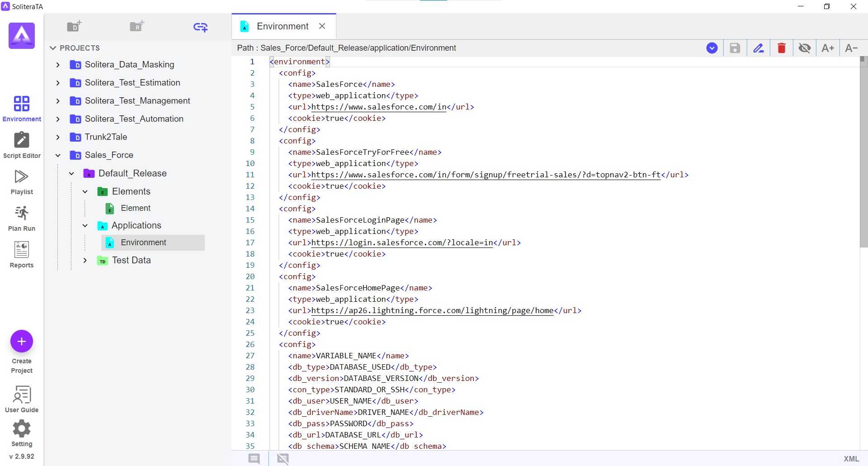Open the Script Editor
868x466 pixels.
(22, 145)
